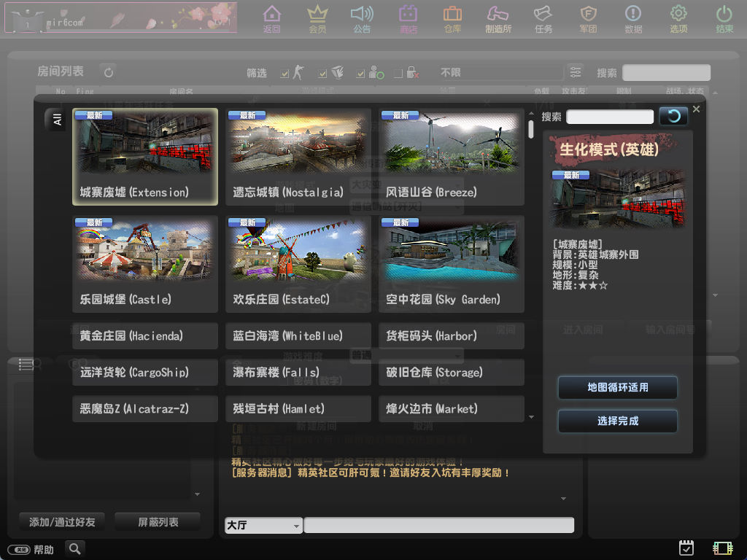Toggle the player-status filter checkbox
This screenshot has width=747, height=560.
tap(360, 74)
